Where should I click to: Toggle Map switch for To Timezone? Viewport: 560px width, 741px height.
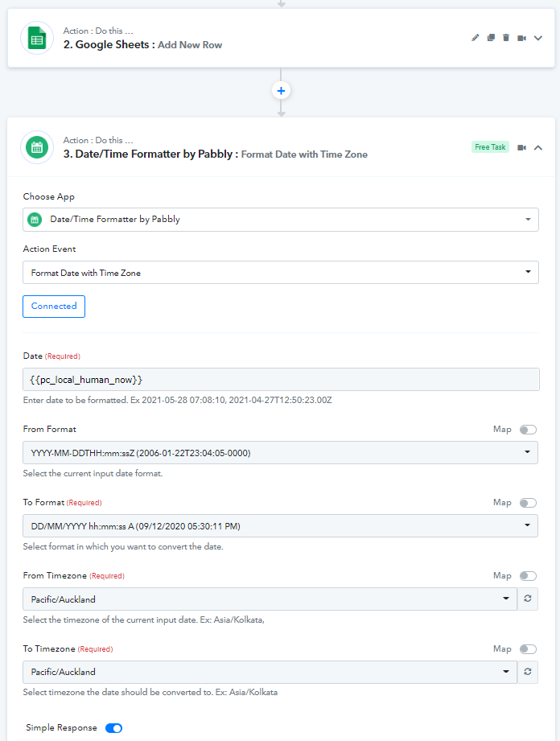pos(528,649)
